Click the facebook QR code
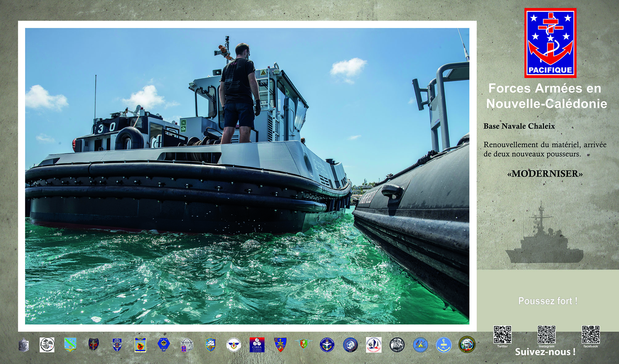Screen dimensions: 619x364 [x=591, y=334]
